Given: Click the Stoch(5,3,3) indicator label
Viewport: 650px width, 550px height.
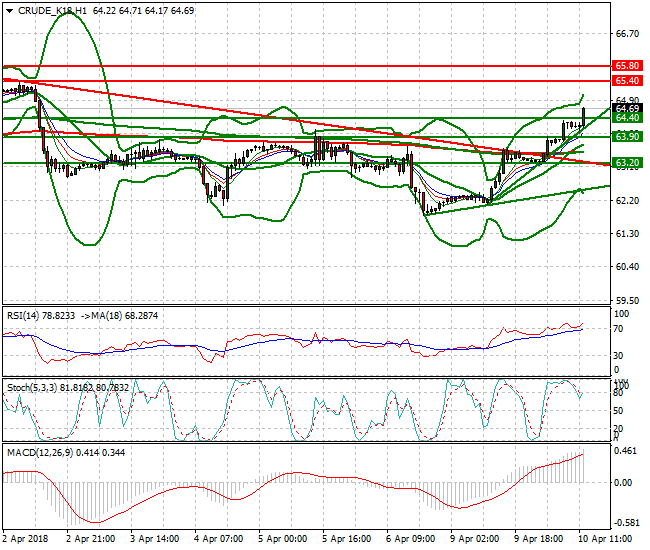Looking at the screenshot, I should point(32,388).
